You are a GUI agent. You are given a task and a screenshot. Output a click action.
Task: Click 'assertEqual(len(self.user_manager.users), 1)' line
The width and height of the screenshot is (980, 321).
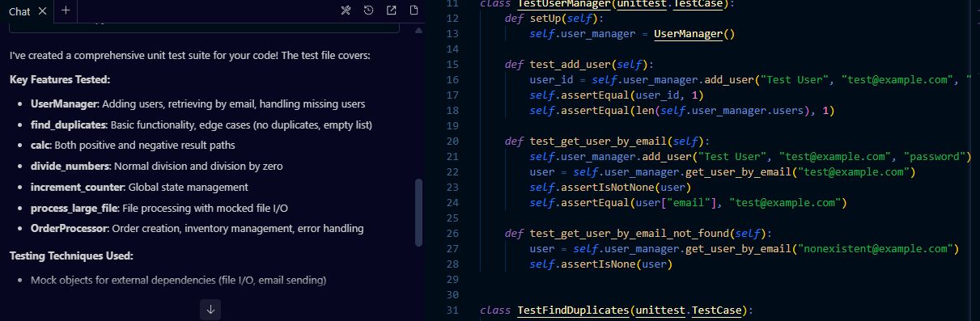tap(682, 111)
